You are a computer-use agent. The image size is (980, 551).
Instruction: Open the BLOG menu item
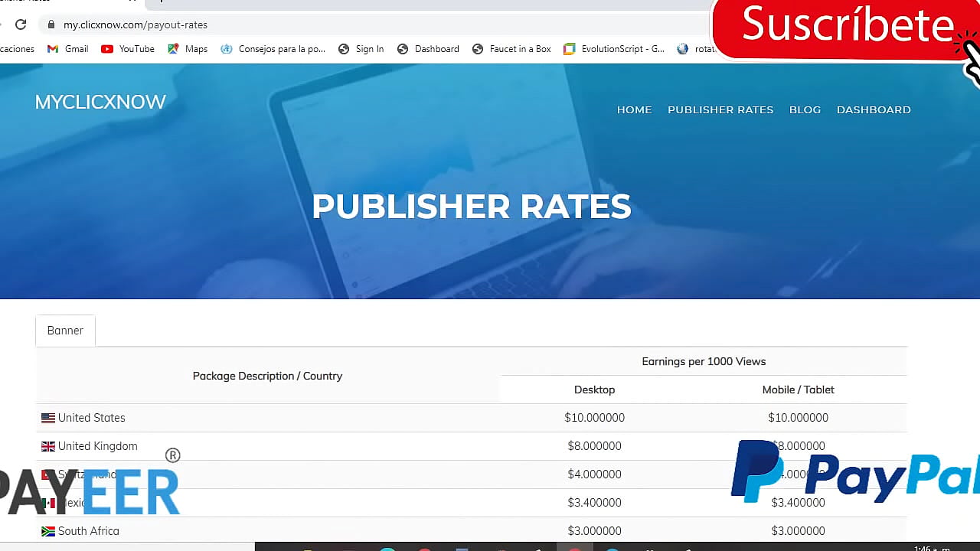click(x=805, y=109)
